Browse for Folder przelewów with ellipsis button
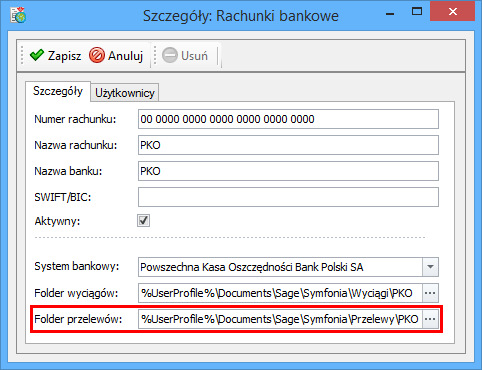 pyautogui.click(x=430, y=319)
